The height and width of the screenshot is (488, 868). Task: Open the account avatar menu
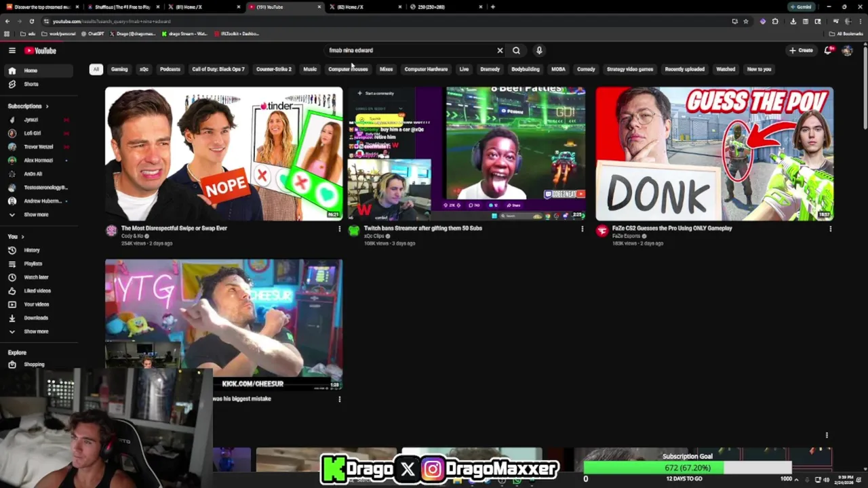pyautogui.click(x=847, y=50)
